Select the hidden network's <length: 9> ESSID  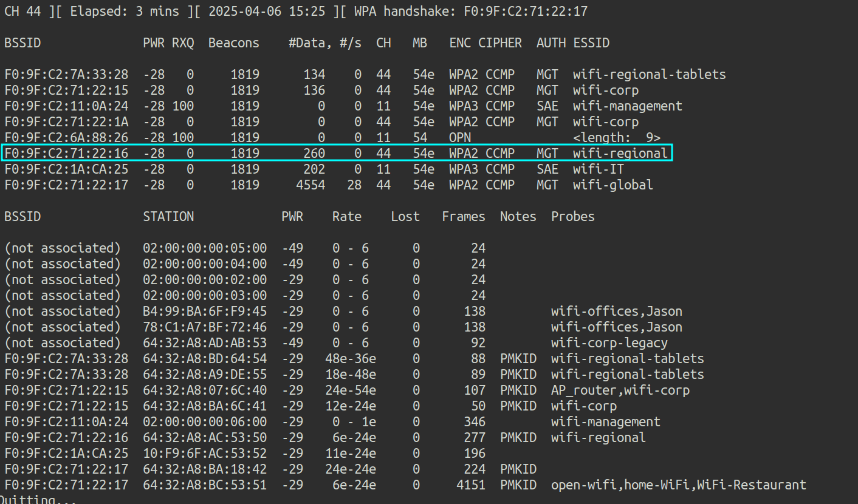616,138
